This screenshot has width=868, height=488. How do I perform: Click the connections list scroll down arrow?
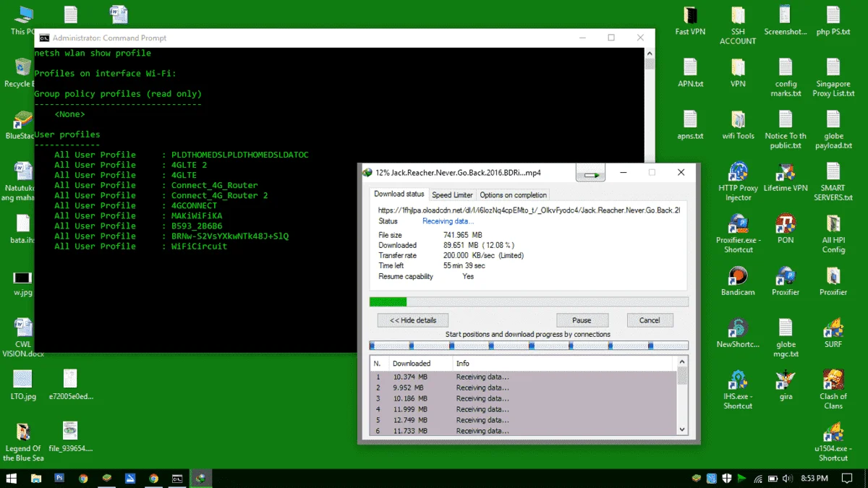tap(682, 429)
